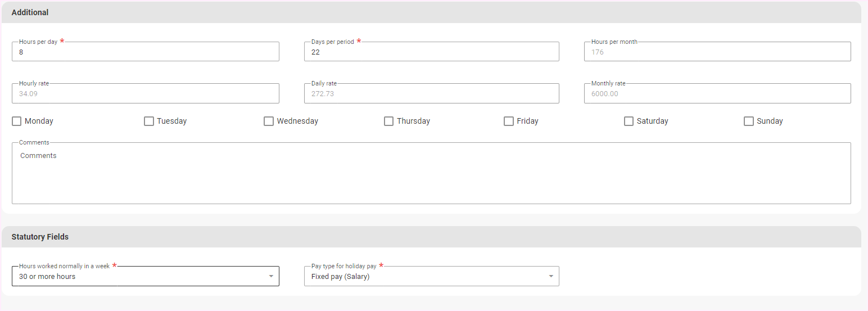Select Thursday as a working day
The width and height of the screenshot is (868, 311).
(x=388, y=121)
